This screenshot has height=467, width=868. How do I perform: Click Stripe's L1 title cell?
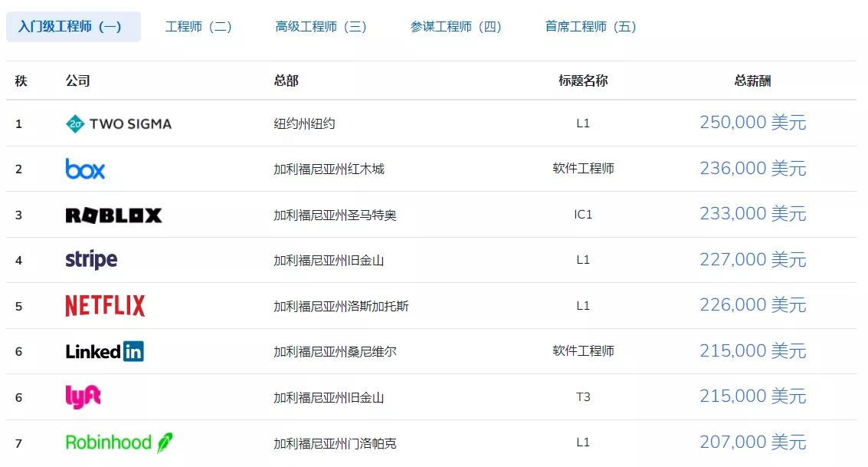click(583, 260)
